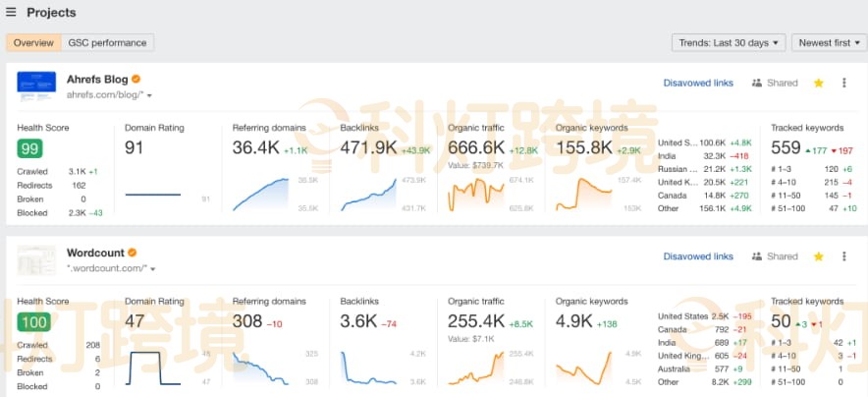Open the Newest first sort dropdown
The image size is (868, 397).
(x=829, y=42)
